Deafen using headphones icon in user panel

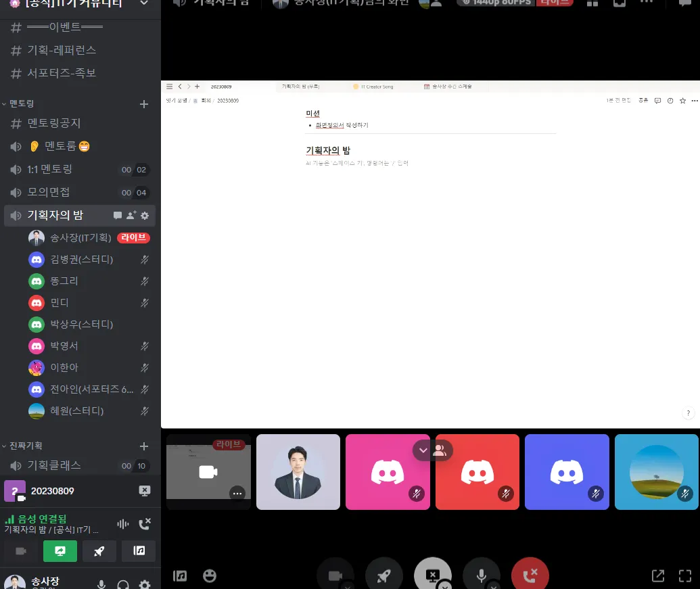tap(123, 584)
